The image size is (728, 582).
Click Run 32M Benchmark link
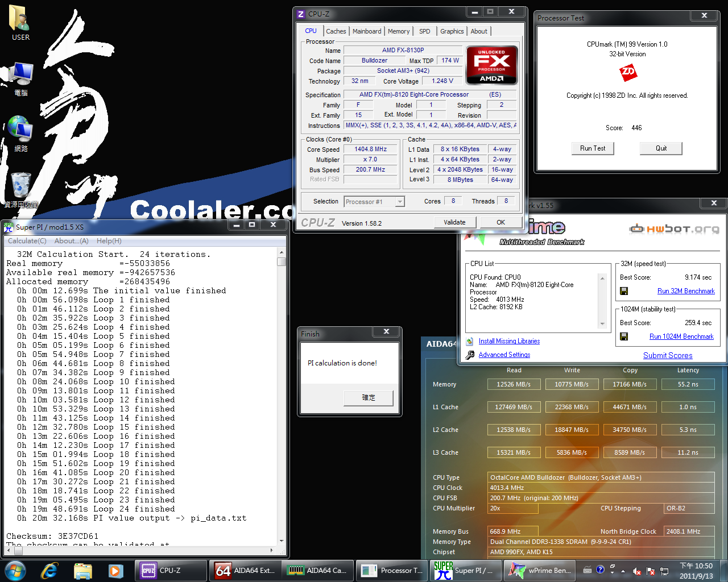click(x=686, y=291)
